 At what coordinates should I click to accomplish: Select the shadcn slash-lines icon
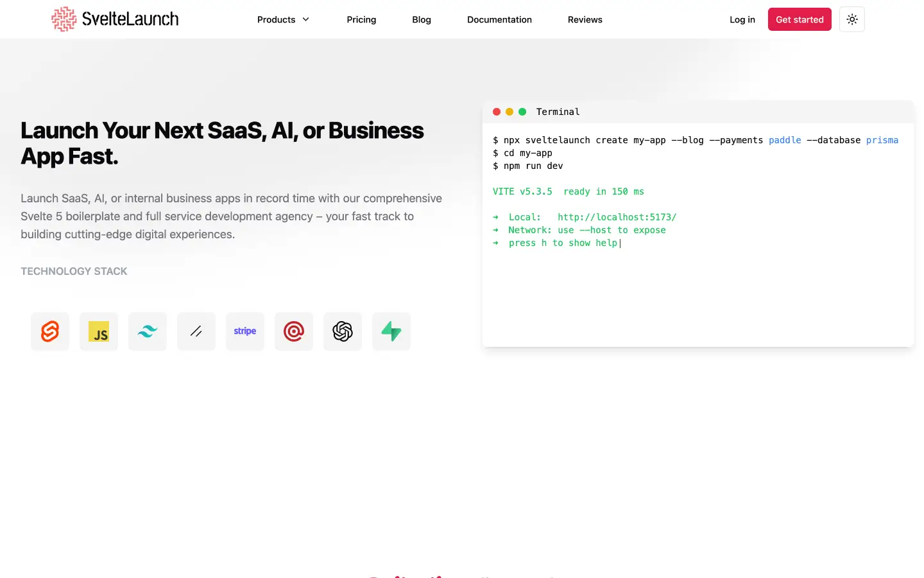(196, 331)
